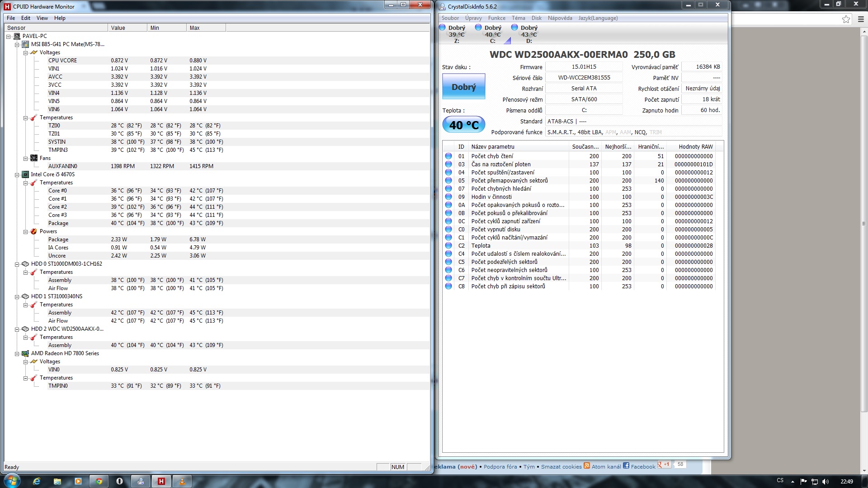Click status dot for Počet přemapovaných sektorů
This screenshot has width=868, height=488.
[448, 180]
